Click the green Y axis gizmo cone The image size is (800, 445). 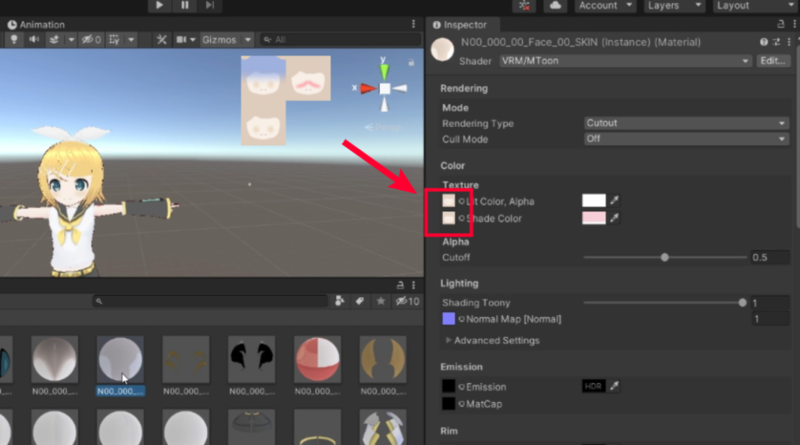click(x=384, y=70)
